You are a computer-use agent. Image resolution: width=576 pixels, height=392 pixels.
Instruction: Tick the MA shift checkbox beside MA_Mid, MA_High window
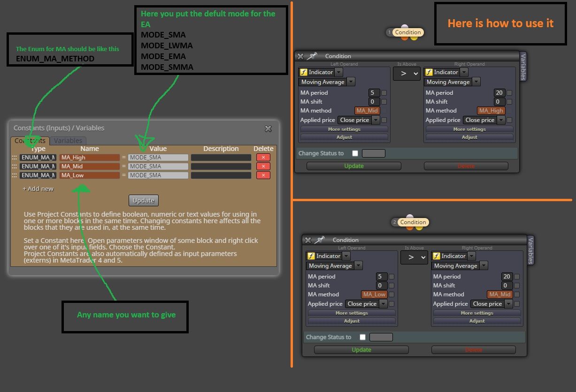click(x=384, y=102)
